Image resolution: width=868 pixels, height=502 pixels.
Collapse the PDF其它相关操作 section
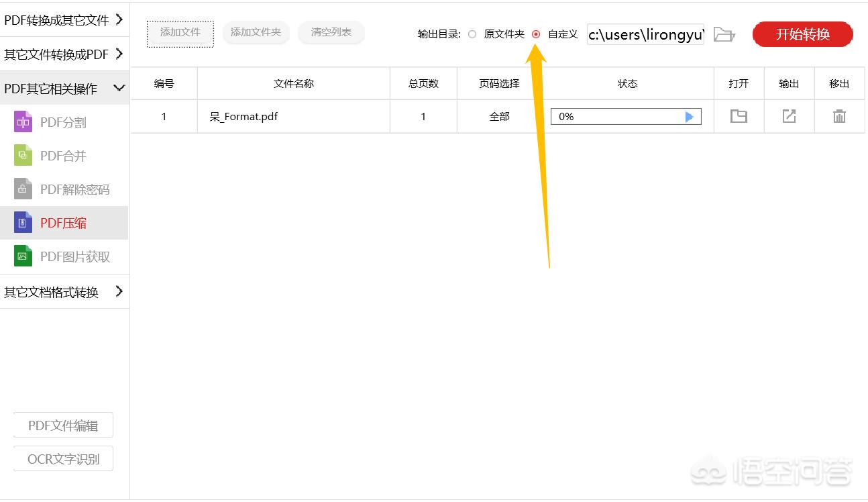coord(64,87)
